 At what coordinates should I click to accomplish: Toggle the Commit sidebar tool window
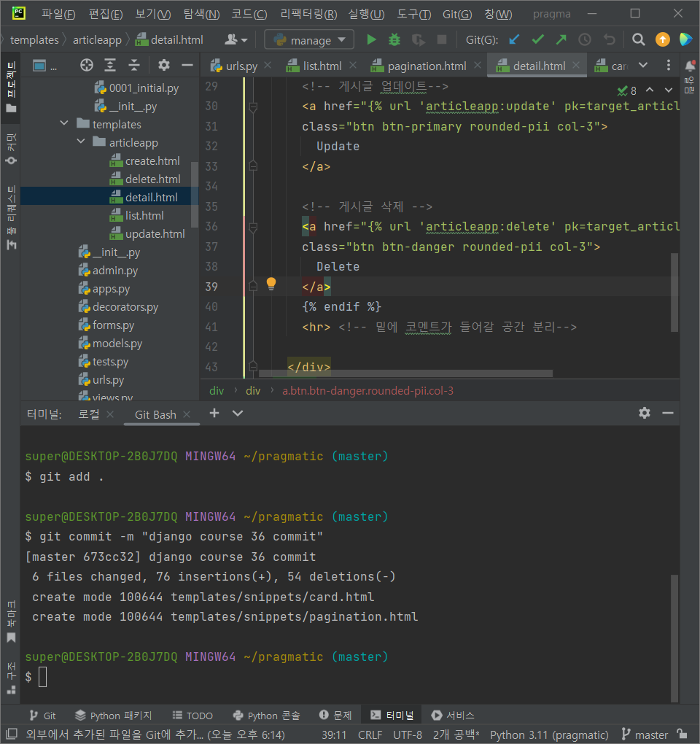(10, 149)
